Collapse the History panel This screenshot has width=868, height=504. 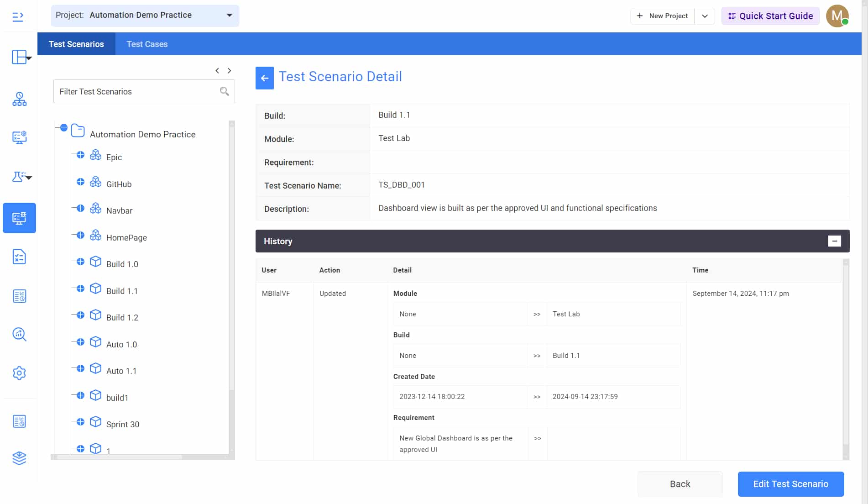834,241
